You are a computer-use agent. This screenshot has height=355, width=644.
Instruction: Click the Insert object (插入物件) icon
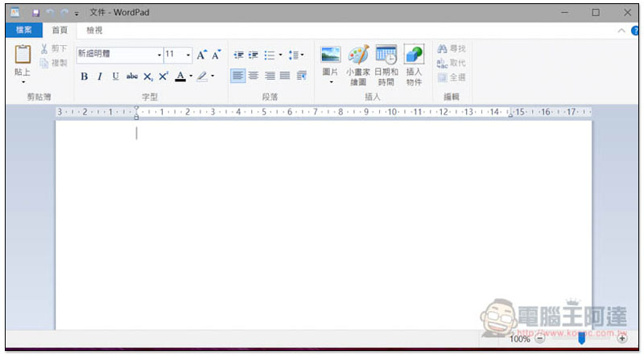coord(414,55)
